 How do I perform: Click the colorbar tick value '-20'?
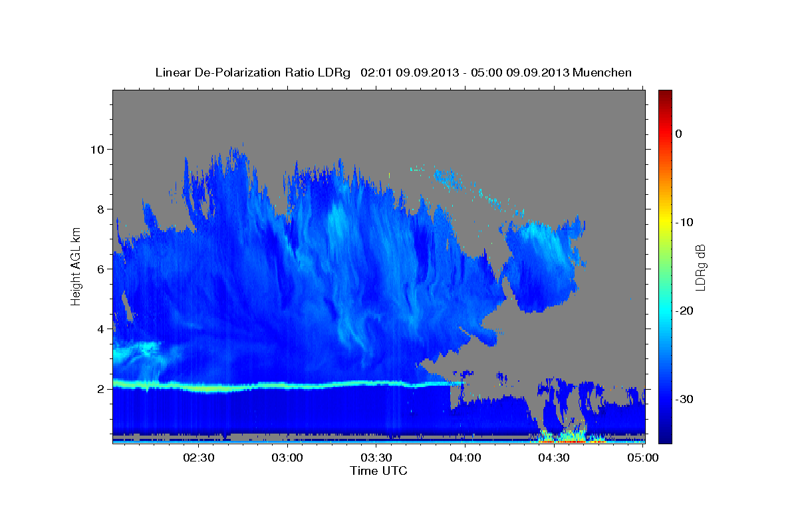[x=683, y=311]
